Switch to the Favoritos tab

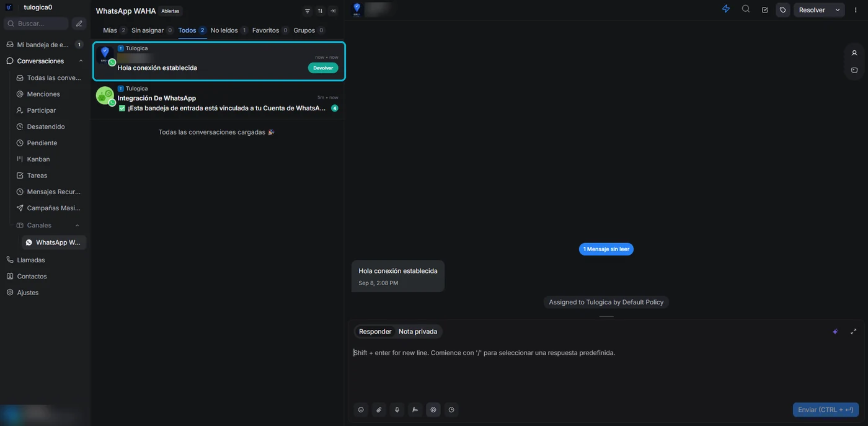(270, 30)
